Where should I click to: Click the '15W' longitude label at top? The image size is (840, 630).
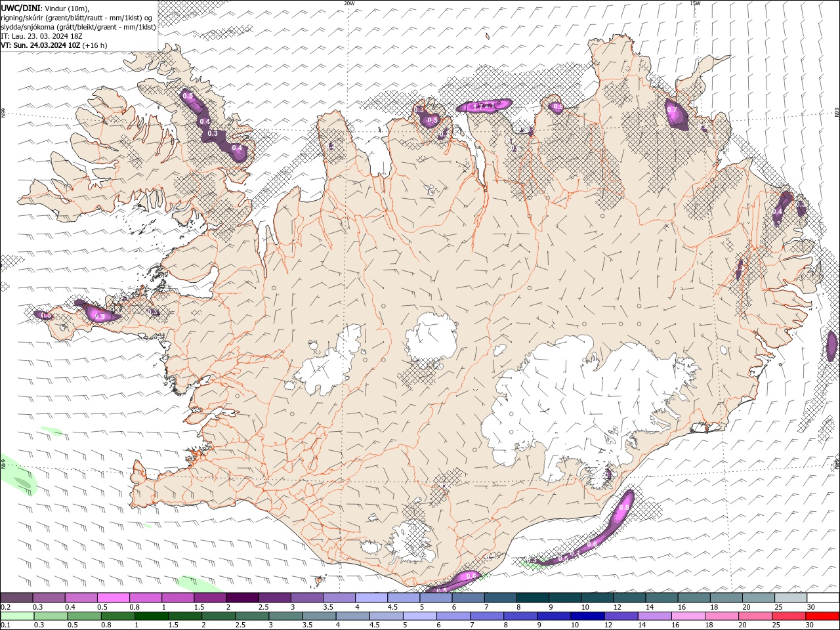pos(695,3)
